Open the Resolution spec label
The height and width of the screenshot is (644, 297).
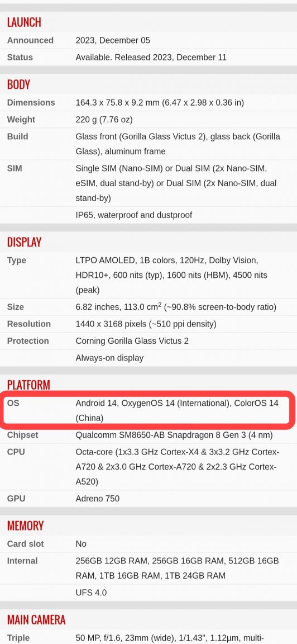tap(28, 324)
